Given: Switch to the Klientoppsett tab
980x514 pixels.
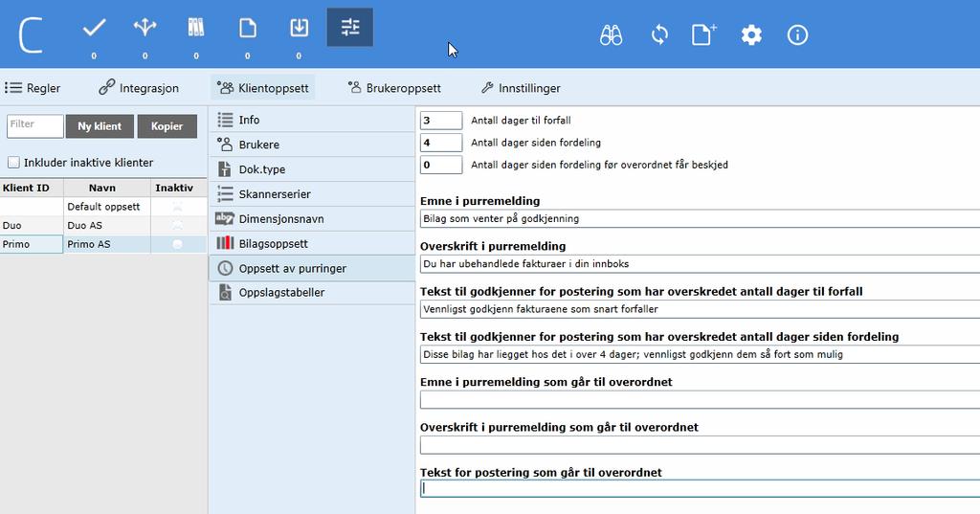Looking at the screenshot, I should click(262, 88).
